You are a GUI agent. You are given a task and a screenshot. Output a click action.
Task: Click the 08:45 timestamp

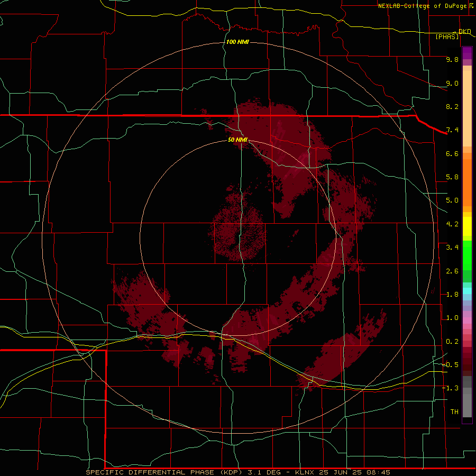click(x=378, y=472)
